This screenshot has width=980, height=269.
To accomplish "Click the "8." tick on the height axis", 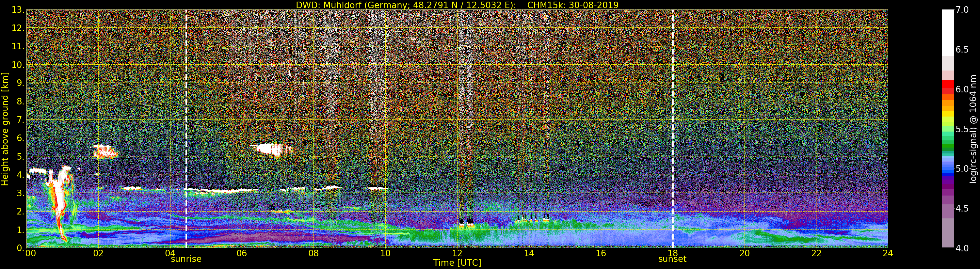I will pos(21,102).
